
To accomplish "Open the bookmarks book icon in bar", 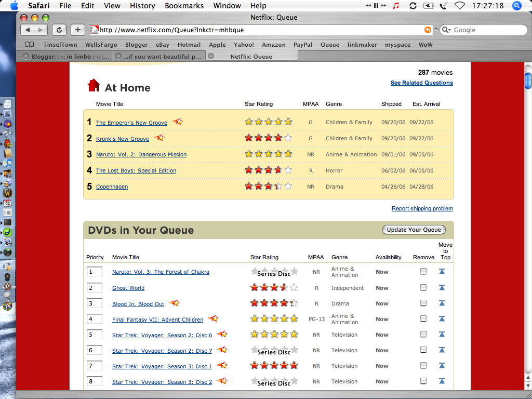I will point(30,45).
